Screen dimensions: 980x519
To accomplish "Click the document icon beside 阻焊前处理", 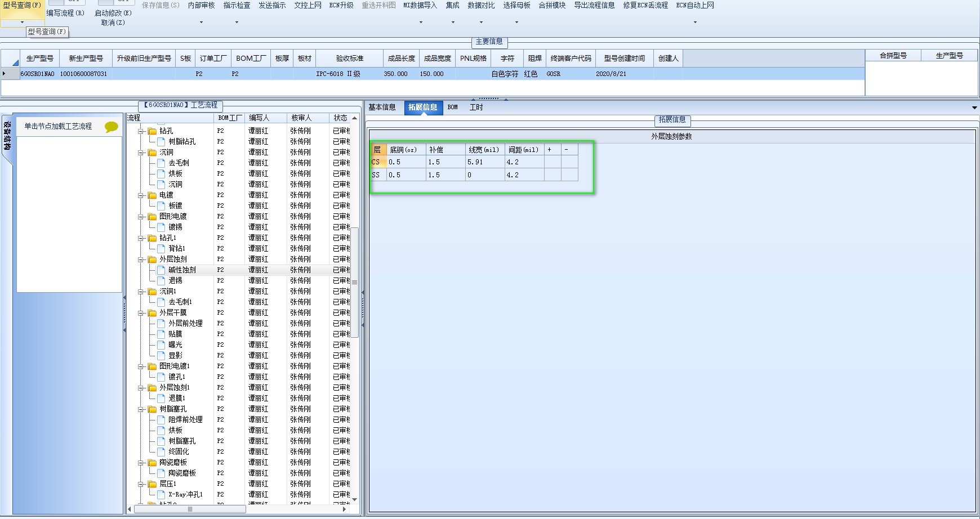I will [161, 420].
